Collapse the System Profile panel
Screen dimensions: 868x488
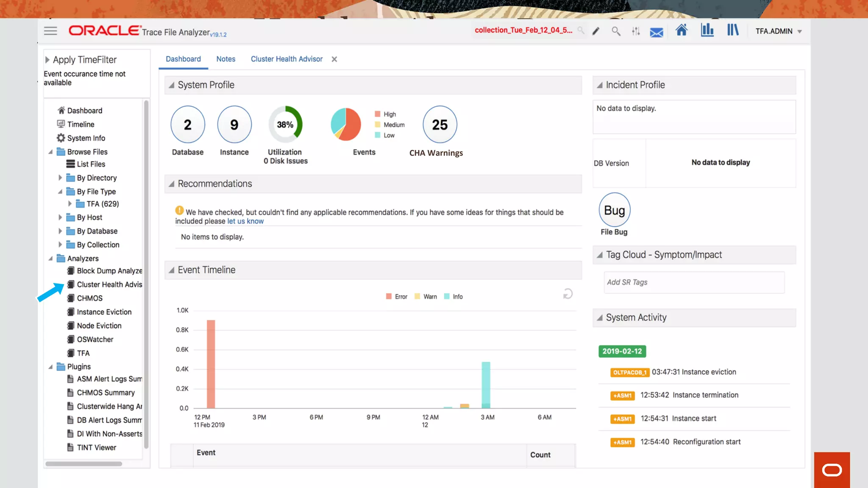172,85
